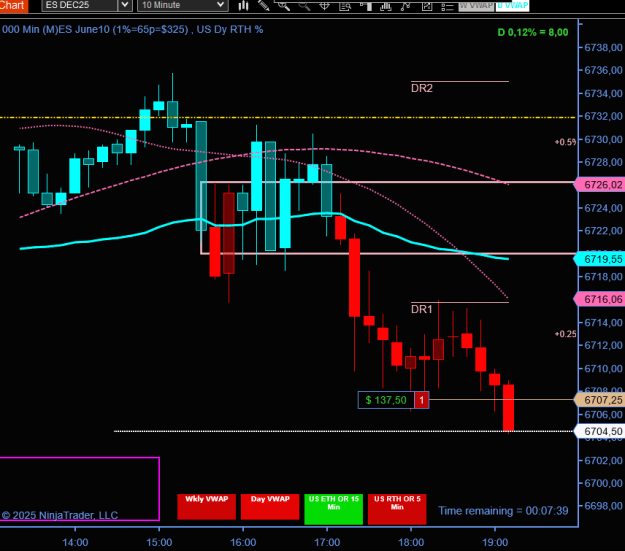Image resolution: width=625 pixels, height=551 pixels.
Task: Open the ES DEC25 instrument selector
Action: click(80, 5)
